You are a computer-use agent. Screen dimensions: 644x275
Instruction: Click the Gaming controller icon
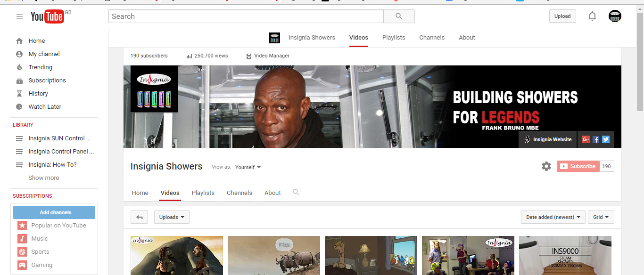tap(22, 265)
